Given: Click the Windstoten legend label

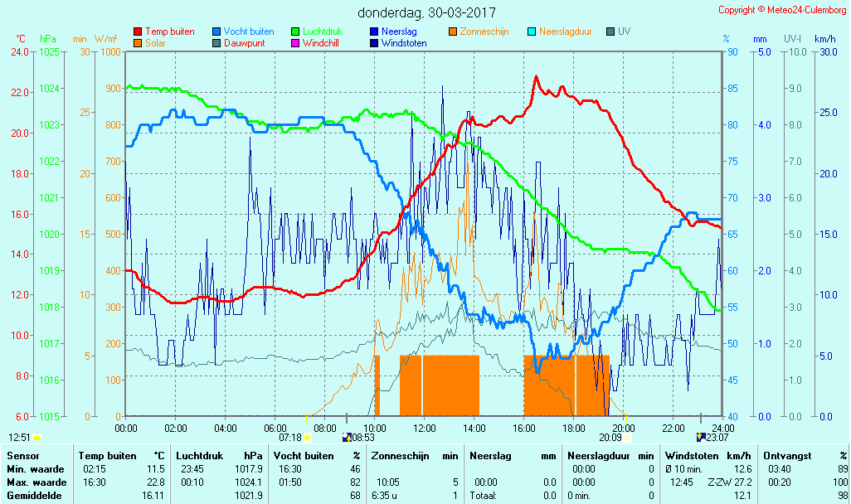Looking at the screenshot, I should click(x=404, y=43).
